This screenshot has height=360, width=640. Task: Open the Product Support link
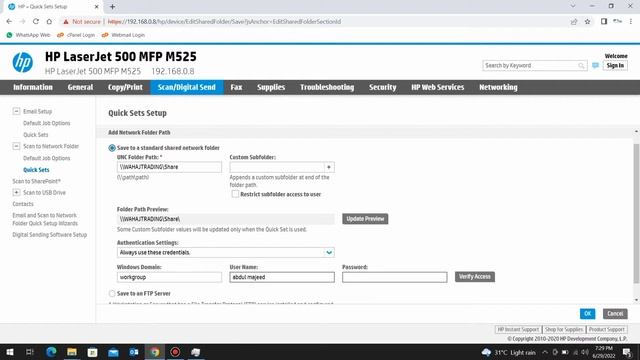click(x=607, y=329)
